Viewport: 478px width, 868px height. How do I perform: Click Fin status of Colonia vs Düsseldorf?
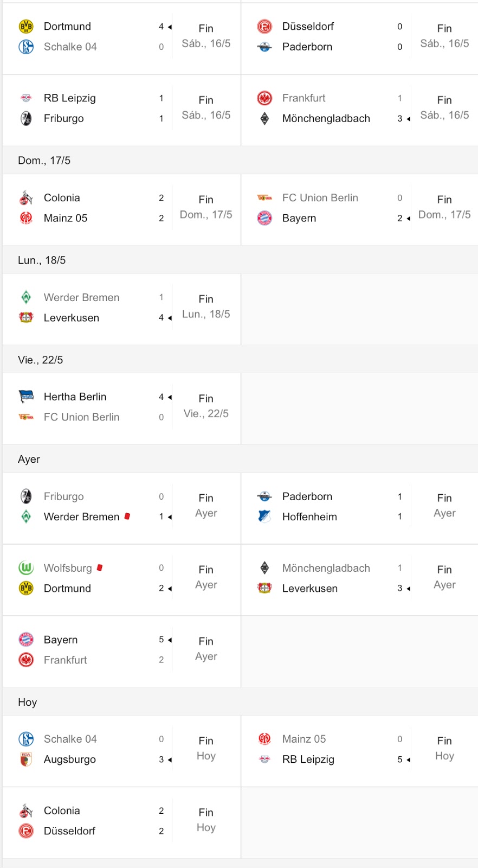(x=206, y=813)
